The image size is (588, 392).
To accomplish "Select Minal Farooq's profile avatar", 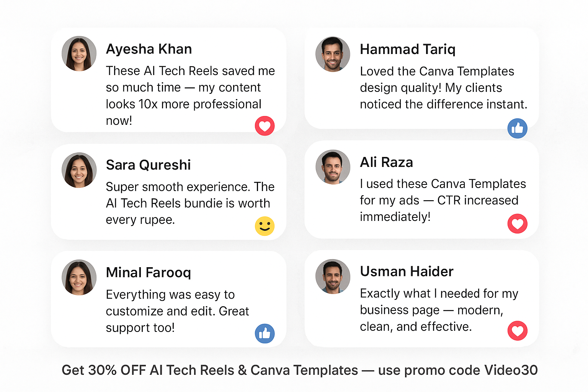I will click(x=79, y=278).
